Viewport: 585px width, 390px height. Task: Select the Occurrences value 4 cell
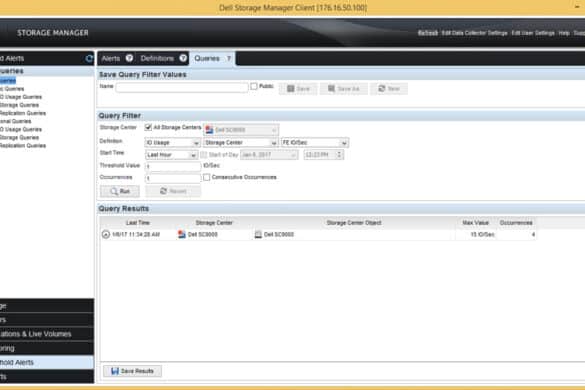516,234
